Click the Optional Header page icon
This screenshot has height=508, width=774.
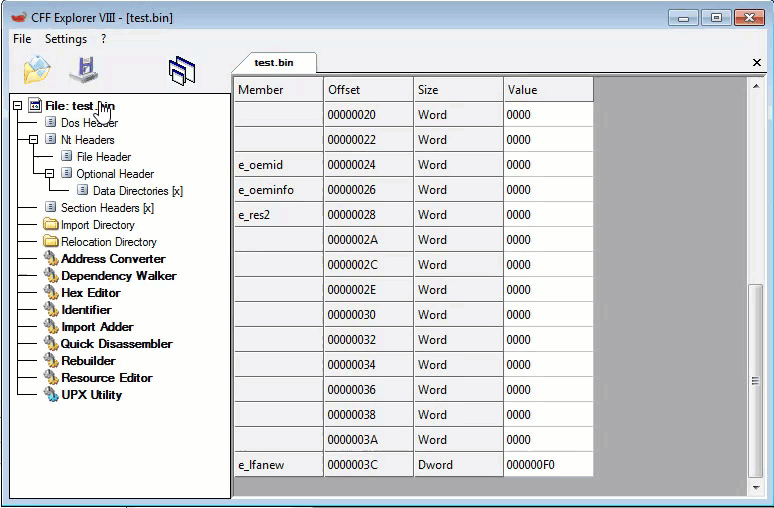click(66, 173)
